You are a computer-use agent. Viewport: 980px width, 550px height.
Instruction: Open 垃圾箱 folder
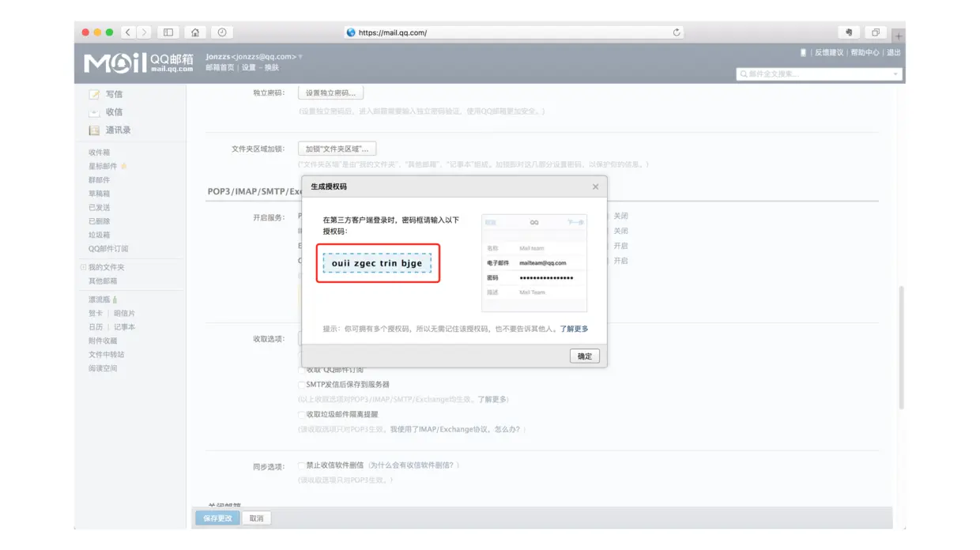click(100, 235)
